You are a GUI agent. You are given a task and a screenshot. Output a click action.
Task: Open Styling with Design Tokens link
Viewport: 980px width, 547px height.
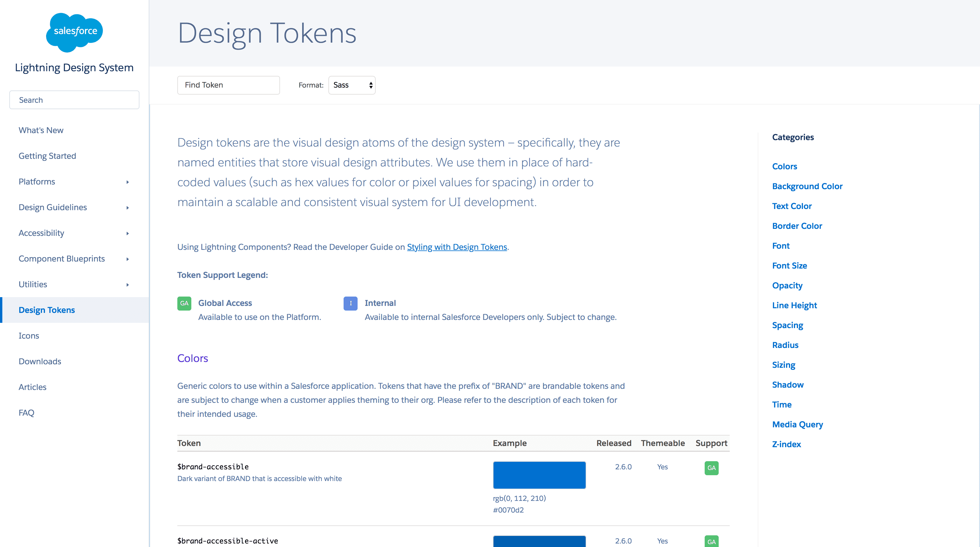pos(456,247)
